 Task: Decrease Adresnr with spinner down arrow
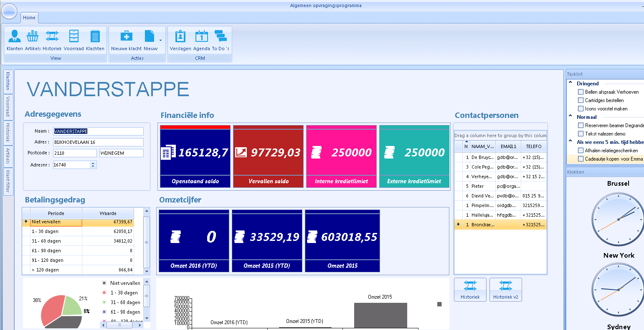coord(93,166)
